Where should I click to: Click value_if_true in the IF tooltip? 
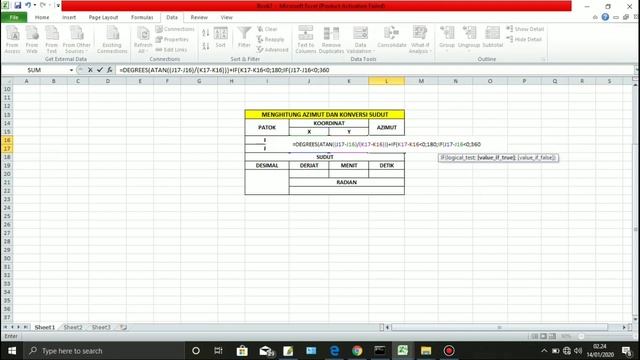(496, 158)
